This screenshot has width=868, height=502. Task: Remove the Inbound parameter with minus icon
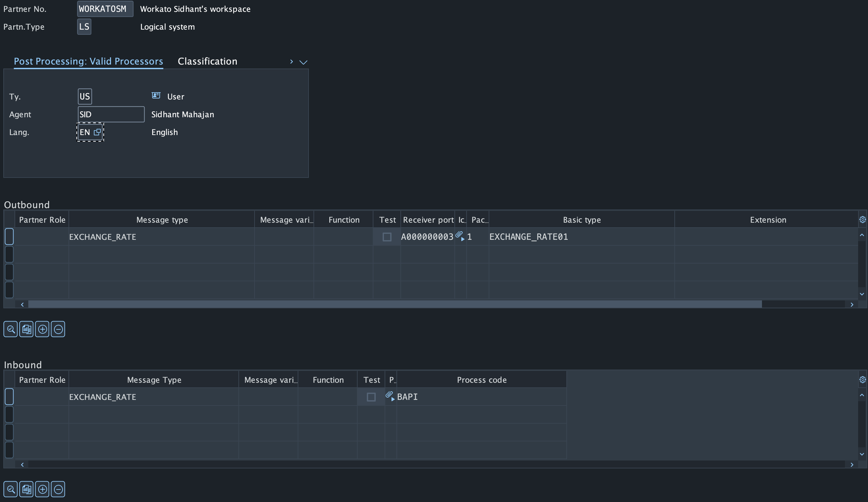point(58,489)
